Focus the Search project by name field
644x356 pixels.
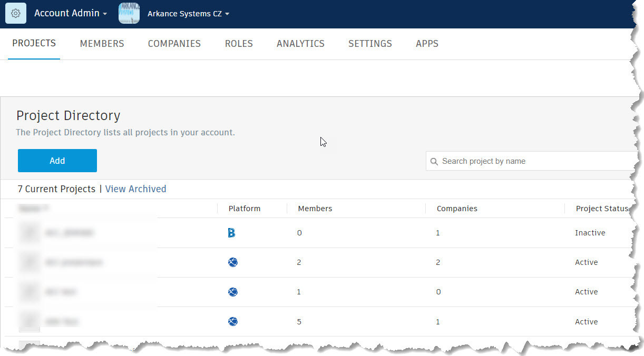(x=532, y=161)
